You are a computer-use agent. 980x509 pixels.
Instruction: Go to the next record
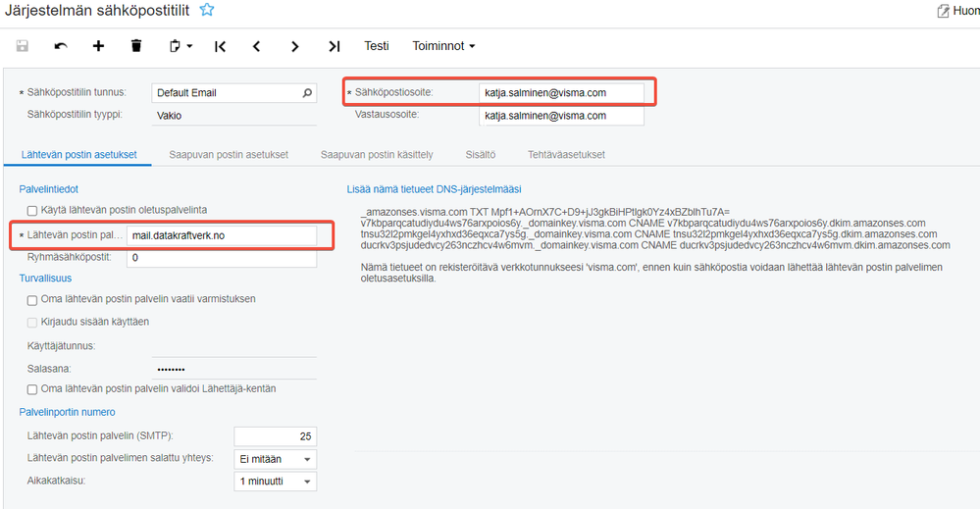[295, 46]
